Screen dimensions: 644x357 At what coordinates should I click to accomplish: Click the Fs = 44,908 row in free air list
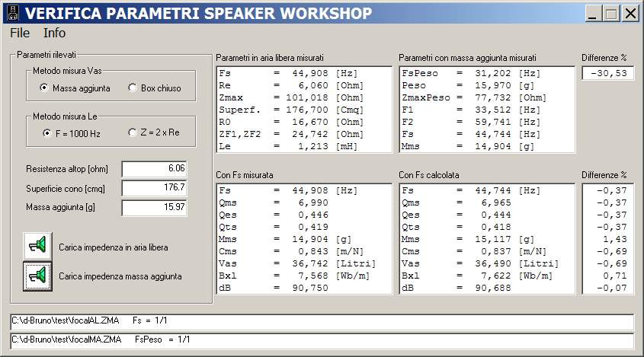click(x=304, y=73)
